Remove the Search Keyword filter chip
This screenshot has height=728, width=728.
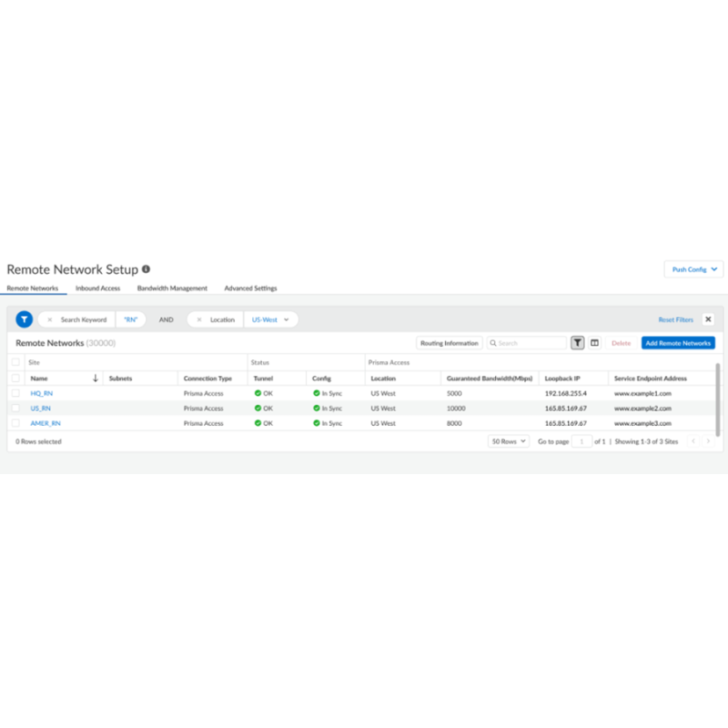50,320
